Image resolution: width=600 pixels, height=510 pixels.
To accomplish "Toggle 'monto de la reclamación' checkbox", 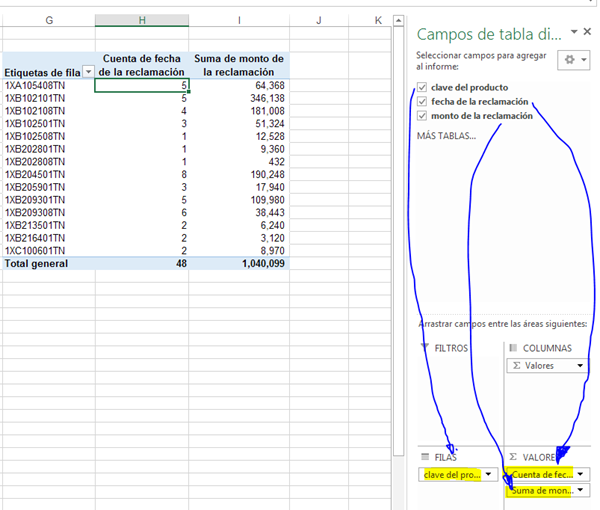I will [423, 116].
